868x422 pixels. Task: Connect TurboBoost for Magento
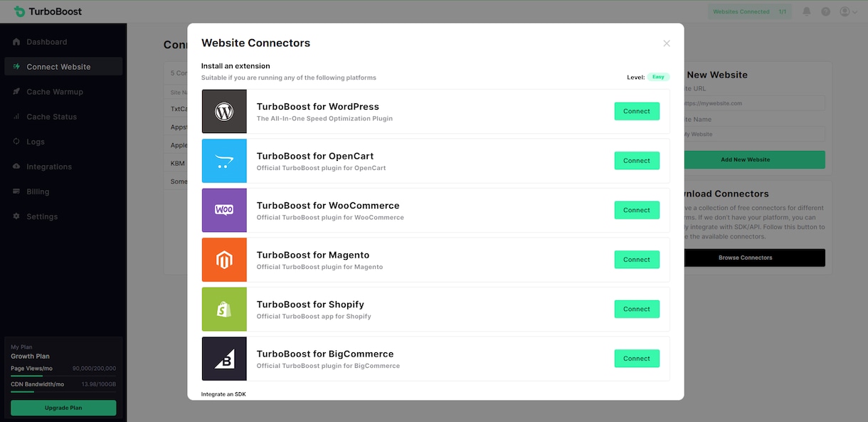pyautogui.click(x=637, y=260)
